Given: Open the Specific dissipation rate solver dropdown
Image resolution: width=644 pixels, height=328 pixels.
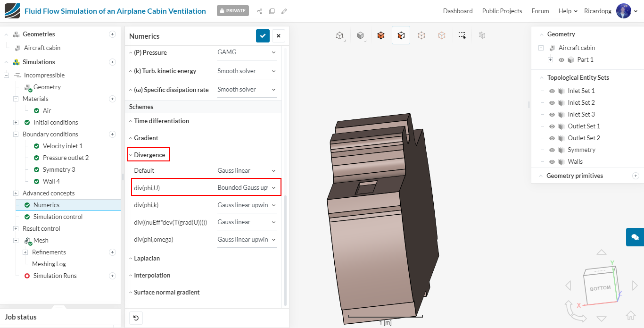Looking at the screenshot, I should click(x=247, y=89).
